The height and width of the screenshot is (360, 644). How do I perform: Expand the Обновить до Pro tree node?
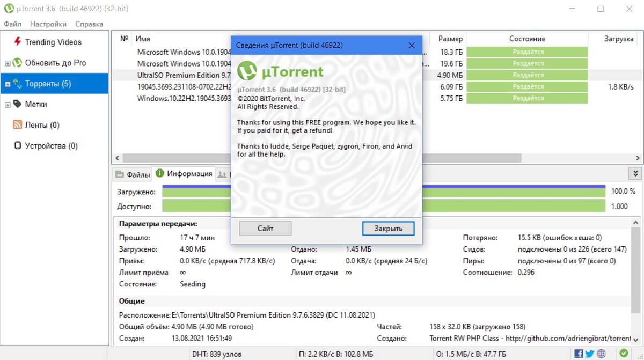tap(8, 63)
